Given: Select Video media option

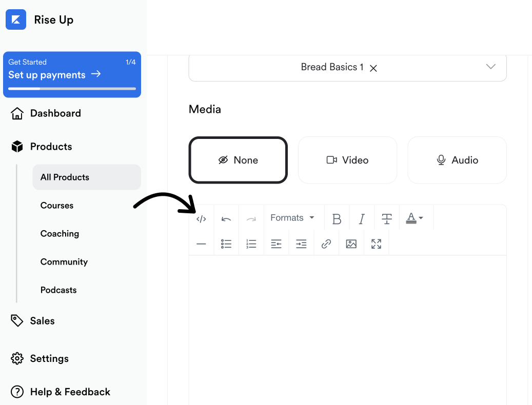Looking at the screenshot, I should (x=347, y=160).
